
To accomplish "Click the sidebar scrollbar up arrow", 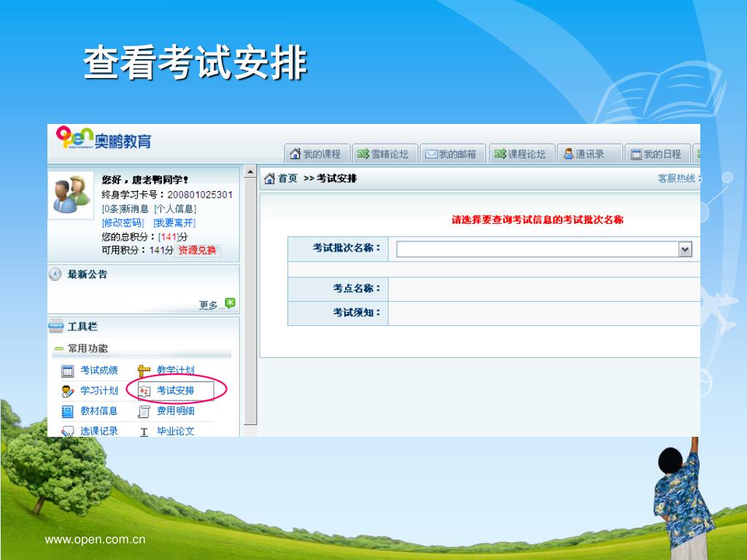I will tap(250, 172).
